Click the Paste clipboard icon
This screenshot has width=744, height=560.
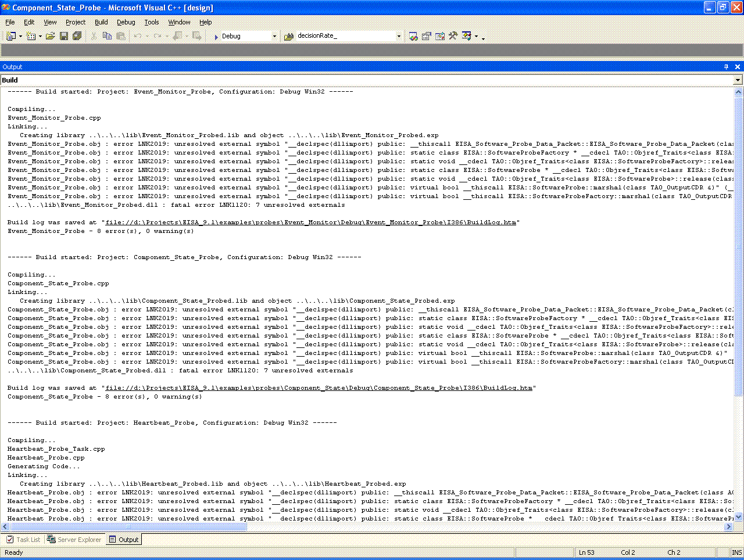pyautogui.click(x=121, y=36)
